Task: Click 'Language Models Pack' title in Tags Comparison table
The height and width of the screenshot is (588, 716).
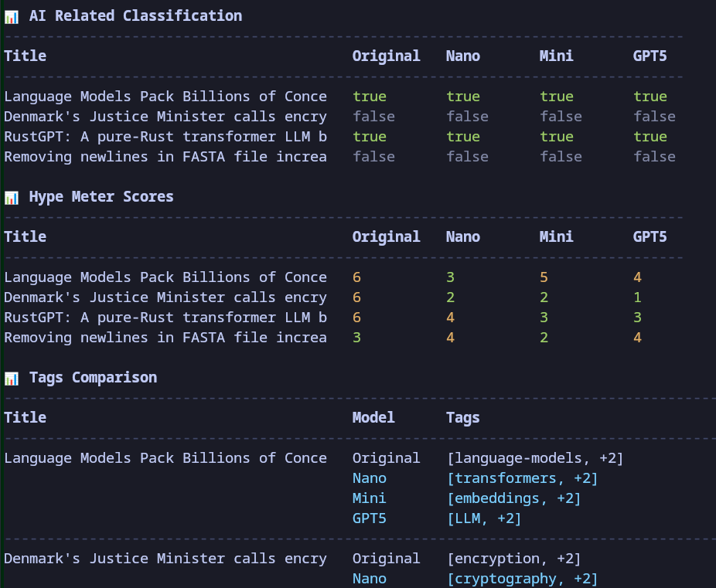Action: (165, 458)
